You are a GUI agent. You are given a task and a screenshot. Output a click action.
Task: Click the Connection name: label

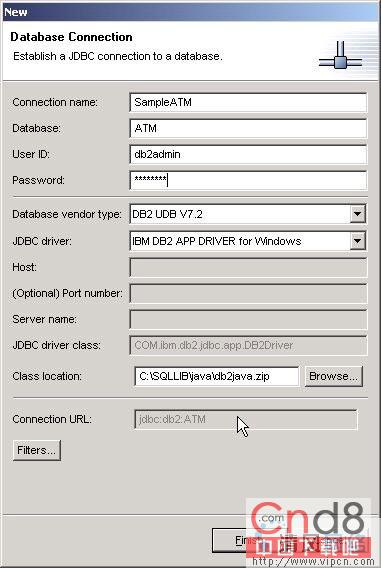pos(55,103)
